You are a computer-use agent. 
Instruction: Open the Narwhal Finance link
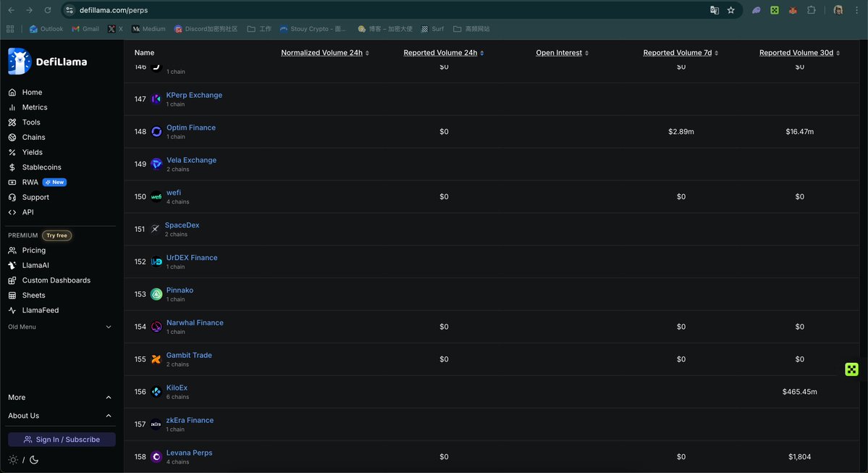[195, 323]
